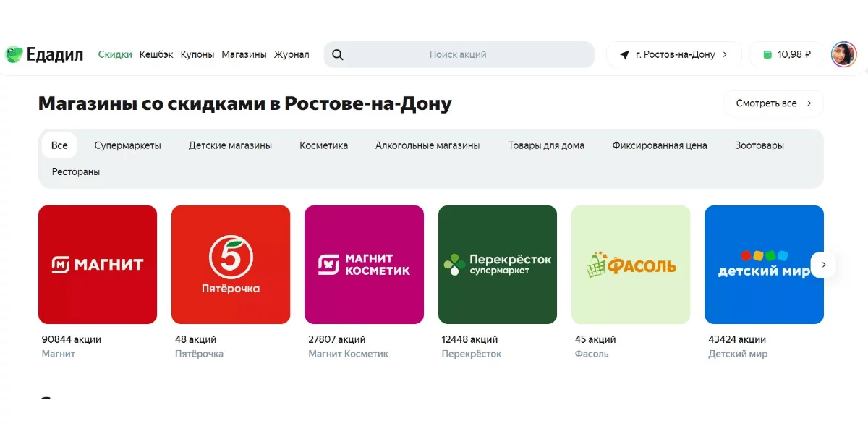Viewport: 868px width, 434px height.
Task: Open the Магазины section
Action: click(244, 54)
